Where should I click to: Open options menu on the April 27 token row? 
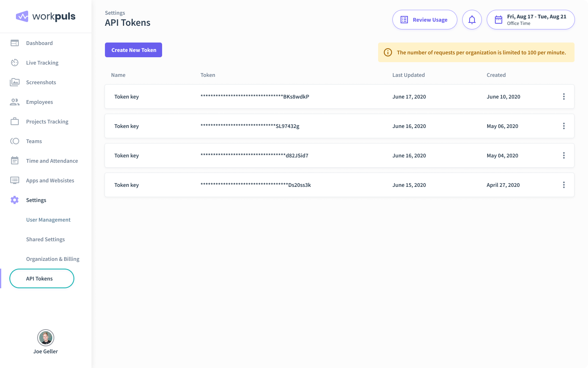click(564, 185)
